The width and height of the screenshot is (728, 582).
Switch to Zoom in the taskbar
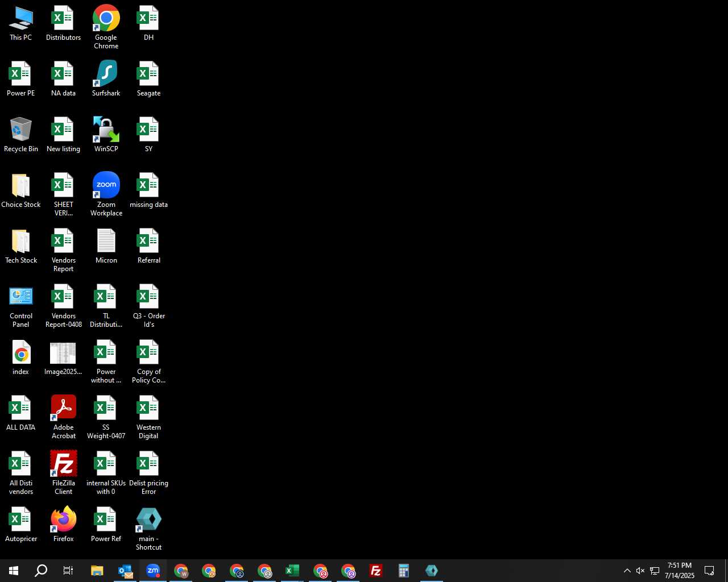tap(153, 571)
